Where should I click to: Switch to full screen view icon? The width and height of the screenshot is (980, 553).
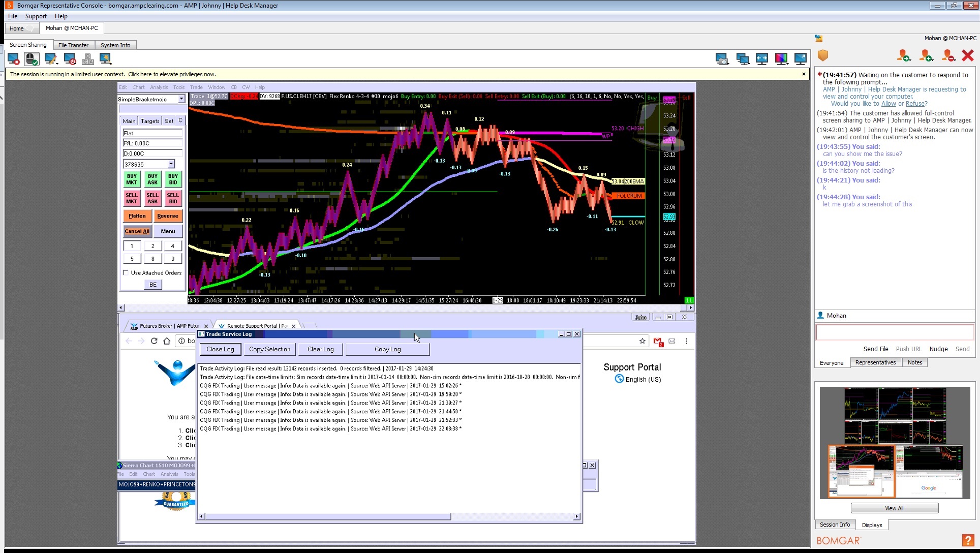pos(800,59)
